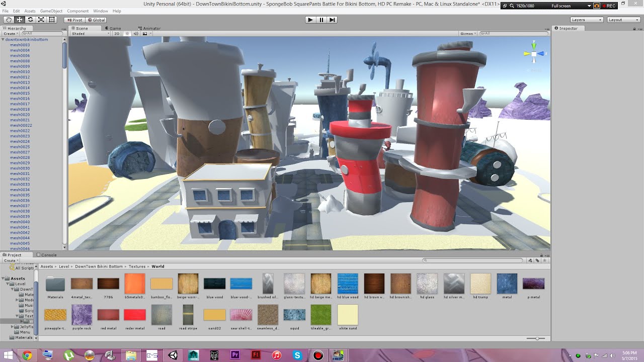Open the Edit menu
The image size is (644, 362).
pos(17,11)
